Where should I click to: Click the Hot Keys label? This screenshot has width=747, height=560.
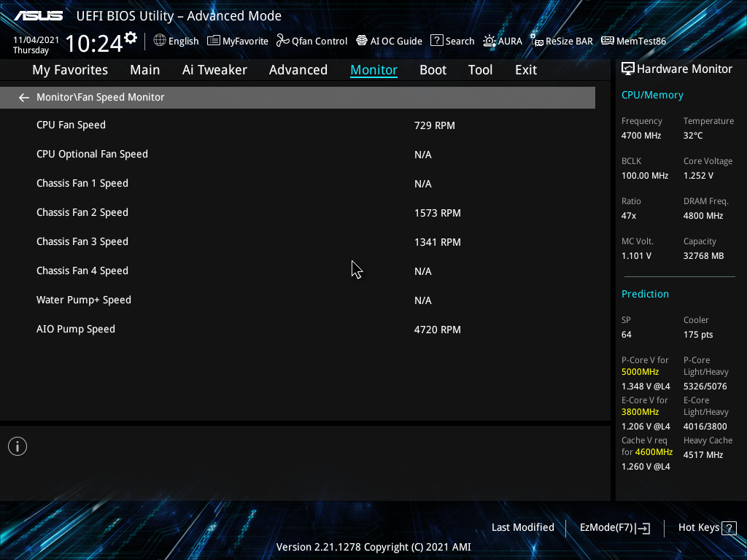[698, 527]
